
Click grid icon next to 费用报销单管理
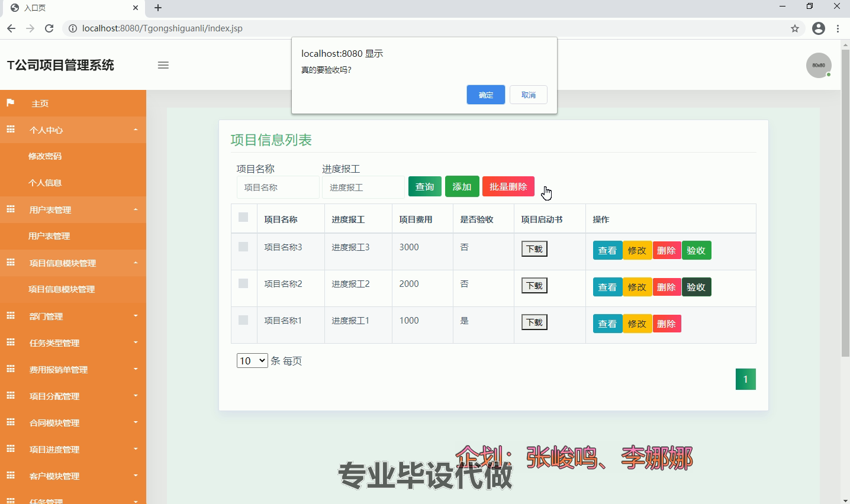point(11,369)
